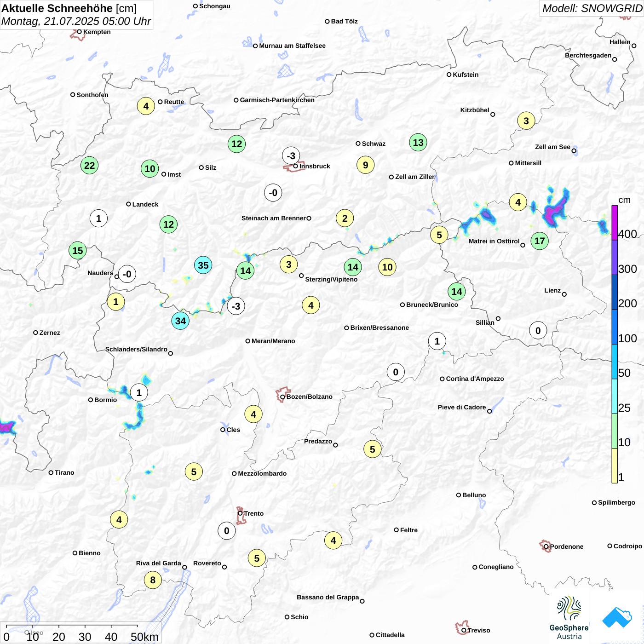
Task: Click the Treviso city label
Action: pos(479,630)
